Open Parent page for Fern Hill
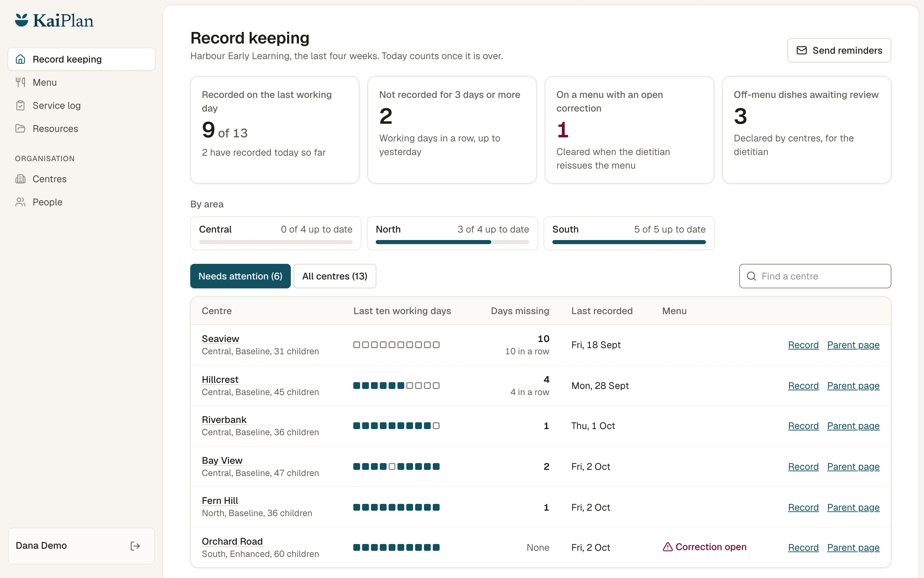 [x=853, y=508]
